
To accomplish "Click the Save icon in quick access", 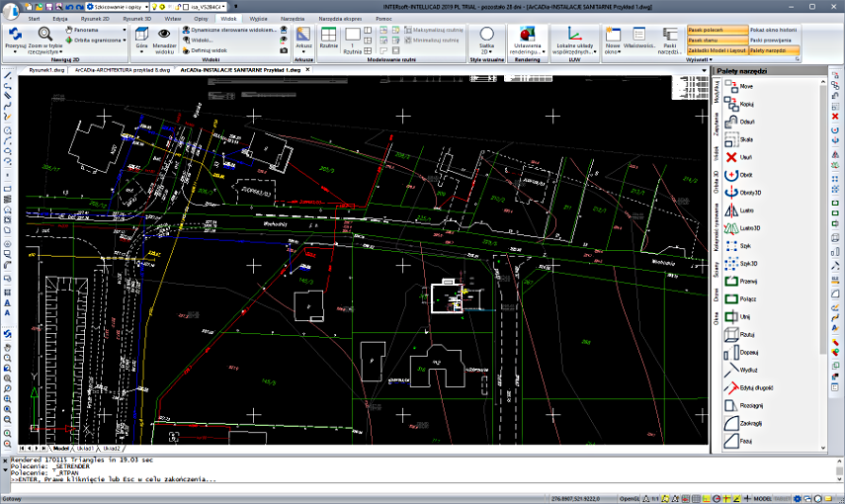I will pyautogui.click(x=48, y=7).
